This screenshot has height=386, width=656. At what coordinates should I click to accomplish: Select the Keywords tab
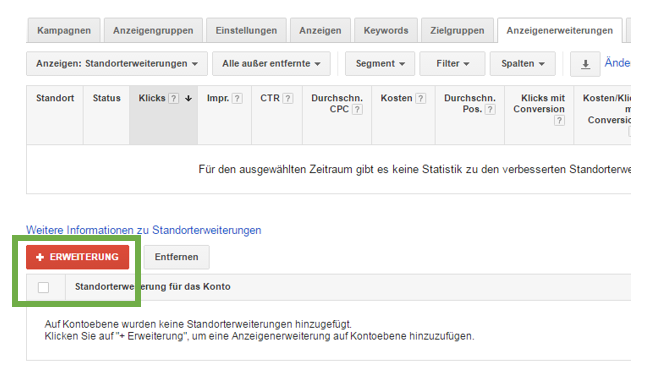click(386, 30)
